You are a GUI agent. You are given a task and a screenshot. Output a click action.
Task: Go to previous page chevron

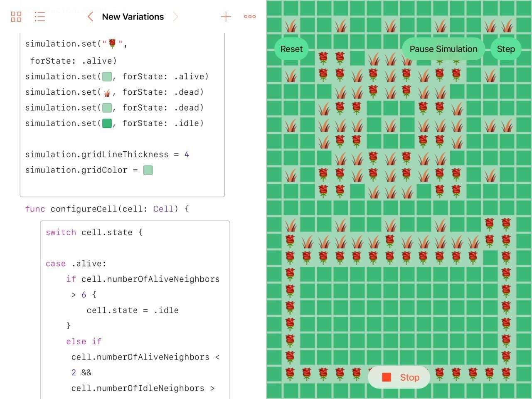coord(90,17)
